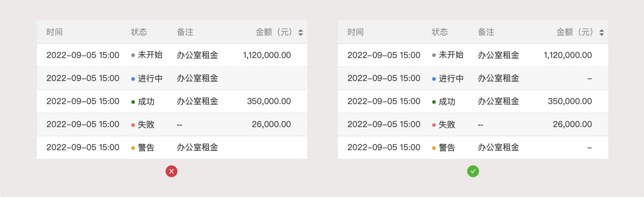The image size is (644, 197).
Task: Select 1,120,000.00 amount cell in left table
Action: point(267,55)
